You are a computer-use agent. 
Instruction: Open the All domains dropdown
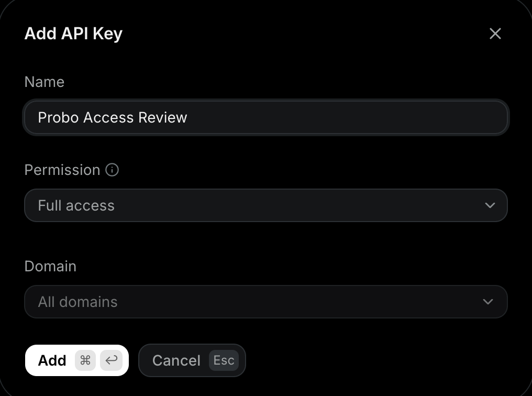point(265,302)
